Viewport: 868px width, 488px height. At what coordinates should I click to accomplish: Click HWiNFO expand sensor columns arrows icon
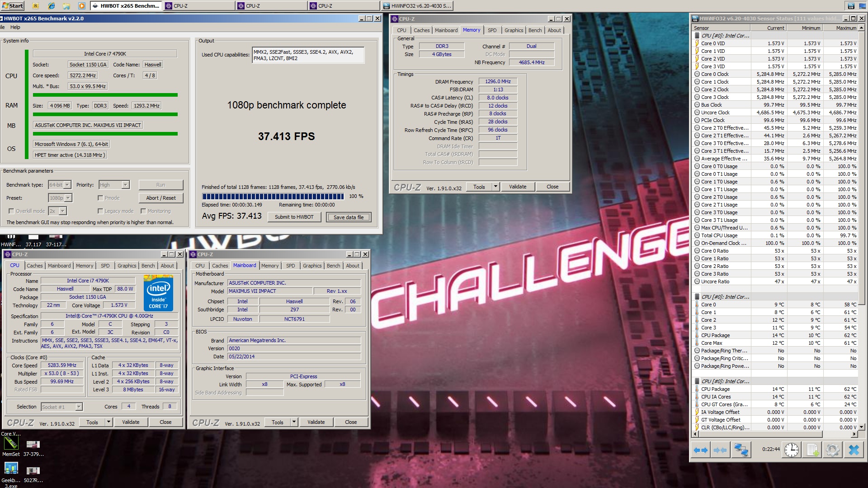tap(701, 450)
